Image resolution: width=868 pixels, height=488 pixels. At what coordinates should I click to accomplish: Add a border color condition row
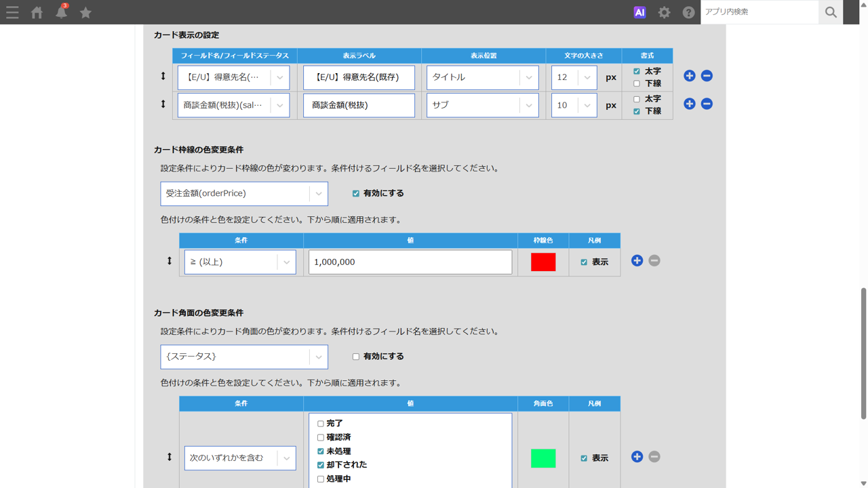637,261
